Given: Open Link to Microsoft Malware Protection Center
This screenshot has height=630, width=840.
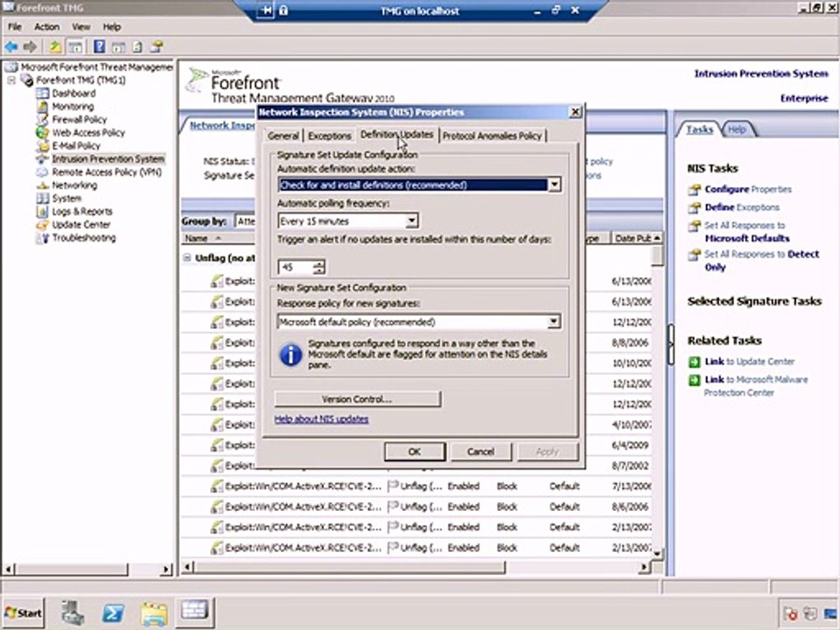Looking at the screenshot, I should pos(756,386).
